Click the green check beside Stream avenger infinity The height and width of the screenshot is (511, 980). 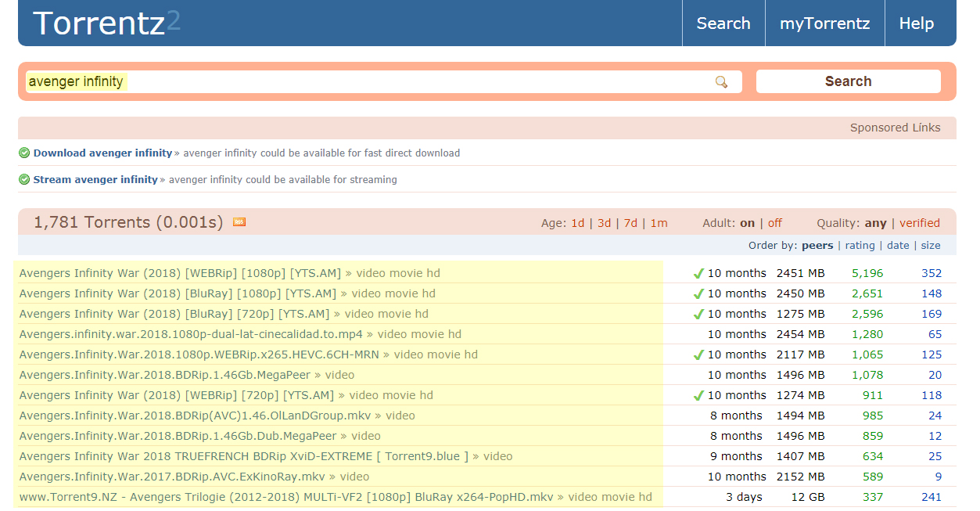click(24, 179)
